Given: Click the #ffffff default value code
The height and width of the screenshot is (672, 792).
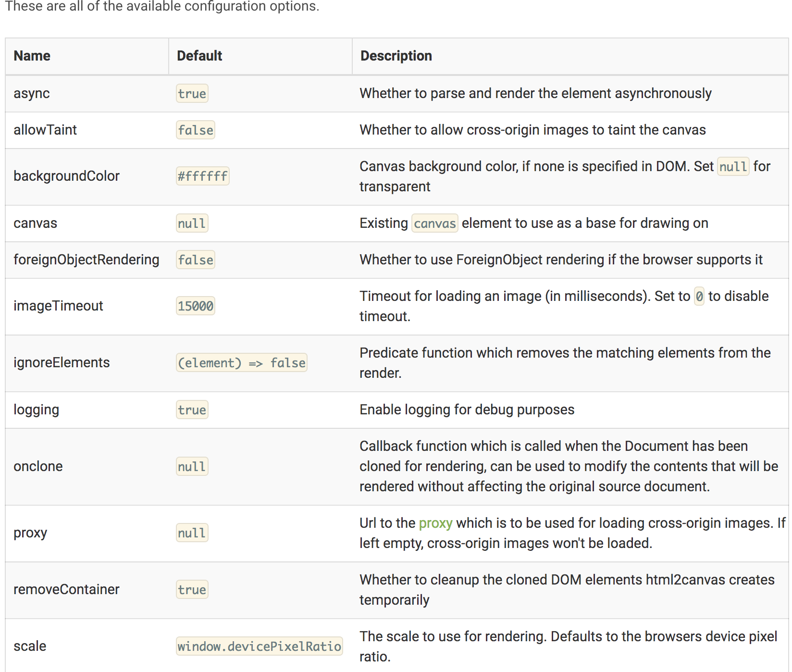Looking at the screenshot, I should [202, 176].
